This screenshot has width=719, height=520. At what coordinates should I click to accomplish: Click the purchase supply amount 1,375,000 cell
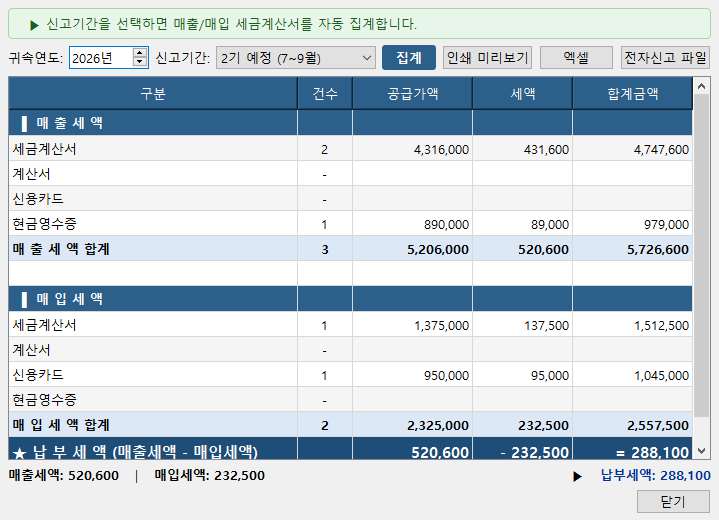412,326
